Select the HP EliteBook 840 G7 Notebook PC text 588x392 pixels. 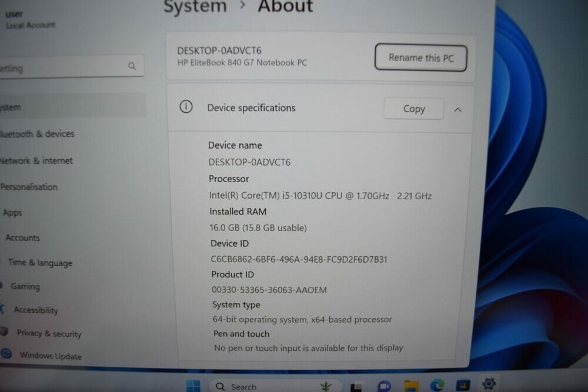[x=242, y=62]
